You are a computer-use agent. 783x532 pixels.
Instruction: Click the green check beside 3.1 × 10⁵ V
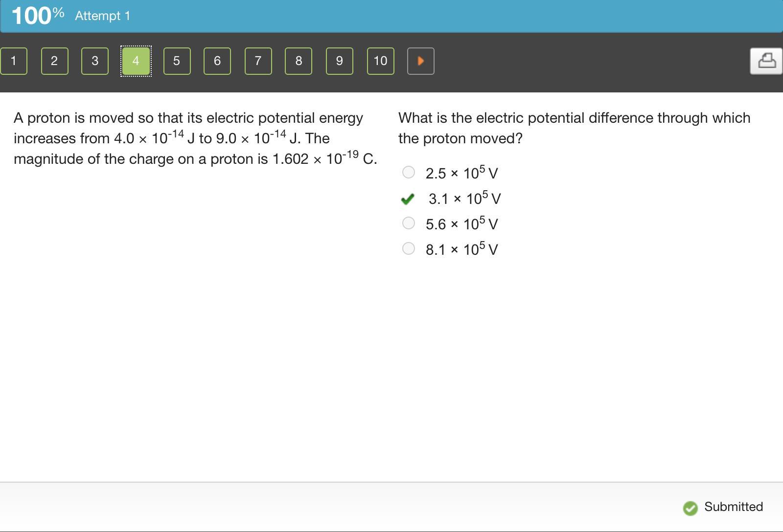point(408,199)
